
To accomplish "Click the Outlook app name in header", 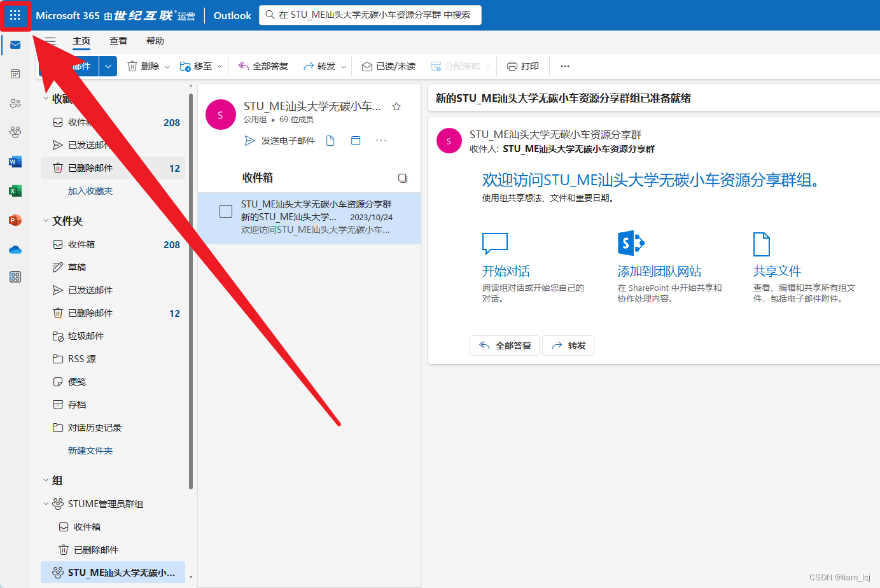I will (232, 15).
